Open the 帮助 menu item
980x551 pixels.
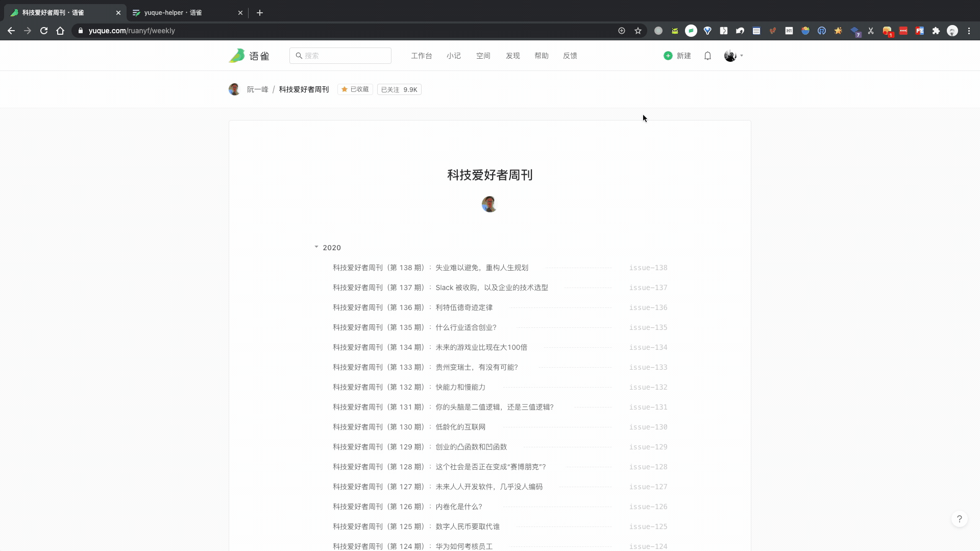click(542, 56)
